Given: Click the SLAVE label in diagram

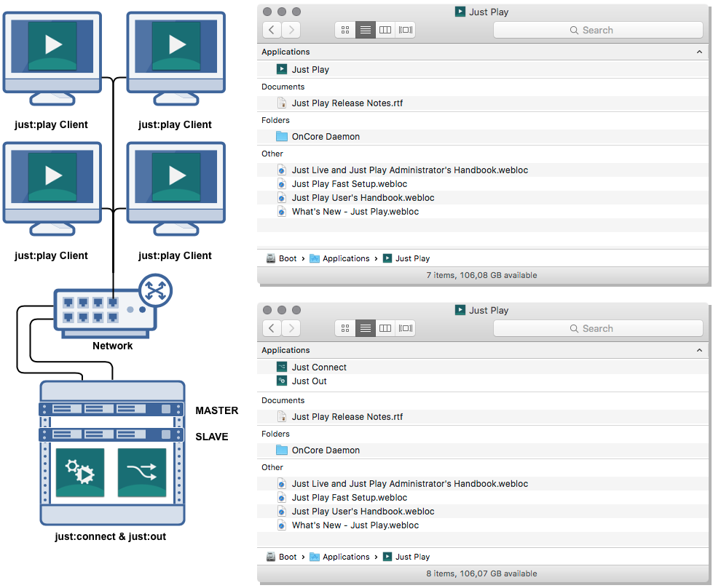Looking at the screenshot, I should click(x=212, y=437).
